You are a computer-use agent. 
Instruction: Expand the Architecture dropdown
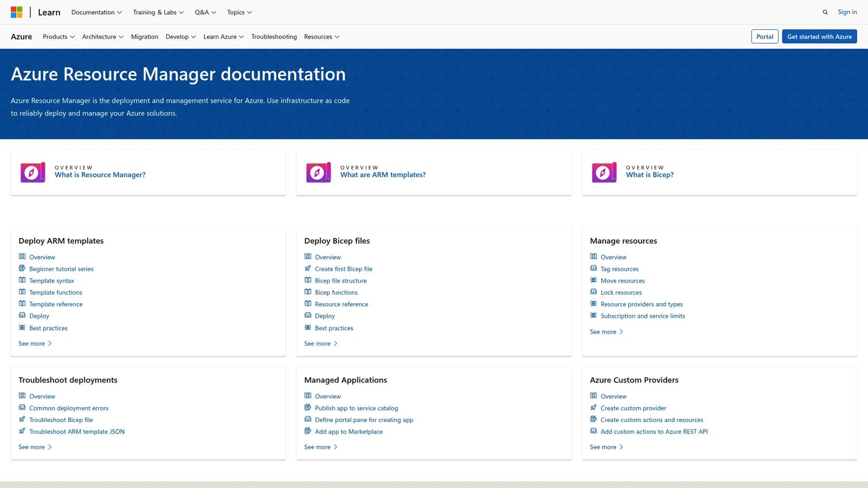click(x=103, y=37)
